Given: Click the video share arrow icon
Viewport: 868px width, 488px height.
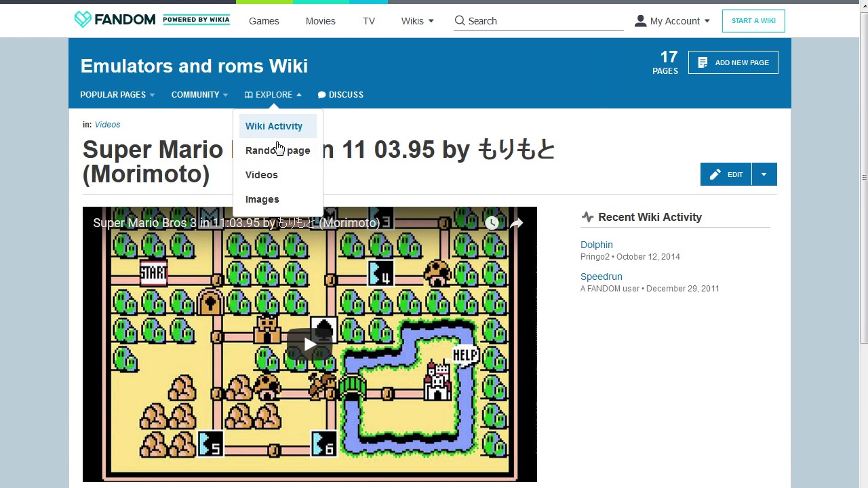Looking at the screenshot, I should click(517, 223).
